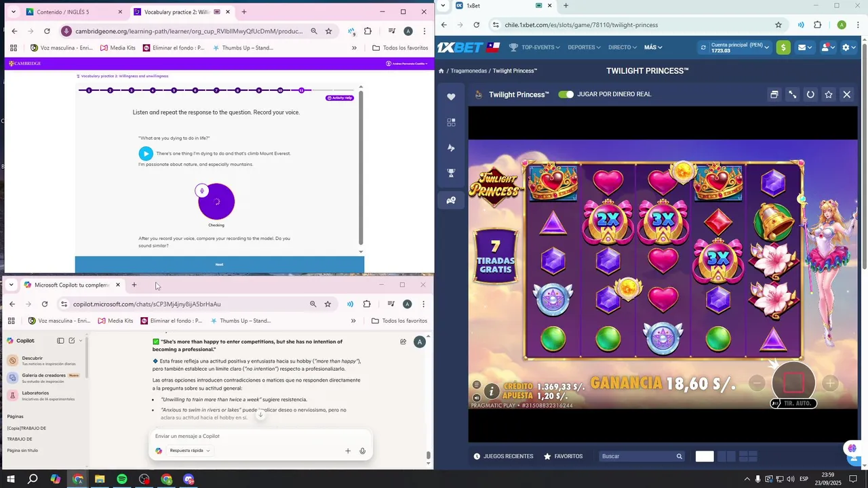Jump to latest message with the down arrow
The width and height of the screenshot is (868, 488).
tap(260, 414)
